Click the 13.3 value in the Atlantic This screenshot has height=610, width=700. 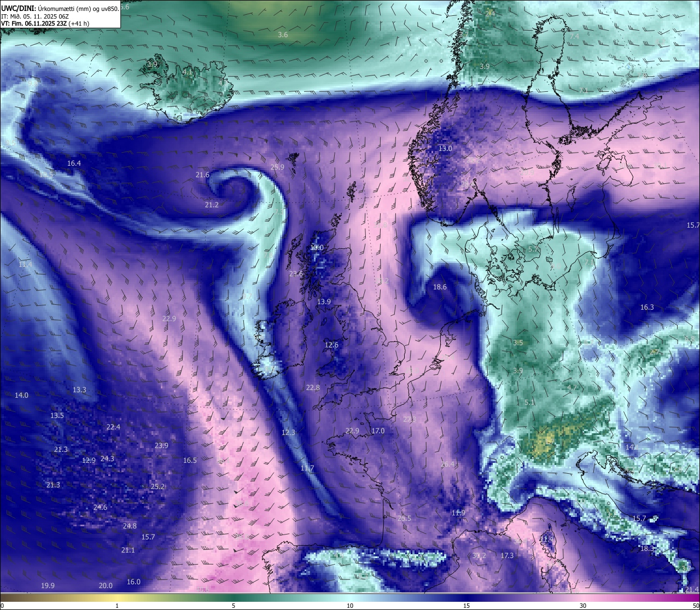(x=79, y=390)
